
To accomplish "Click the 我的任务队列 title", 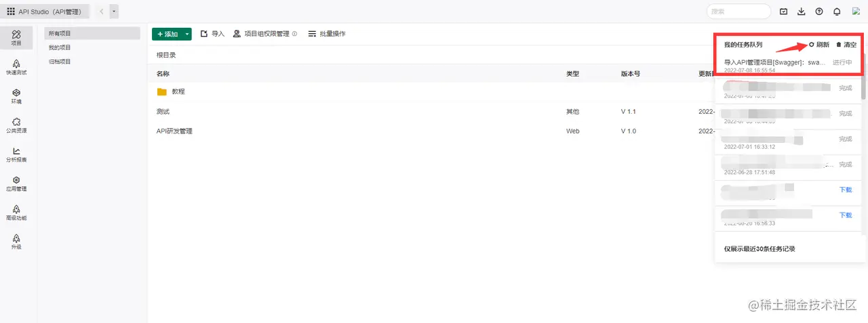I will (743, 45).
